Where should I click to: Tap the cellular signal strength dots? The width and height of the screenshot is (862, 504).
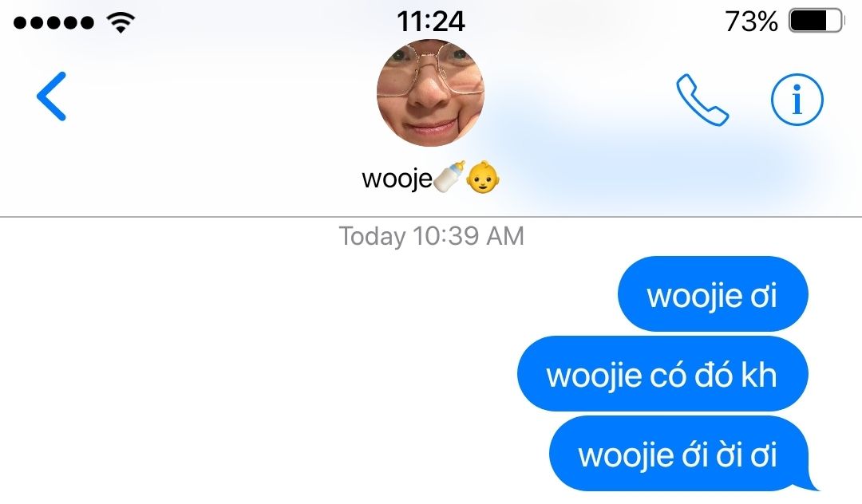pos(53,22)
